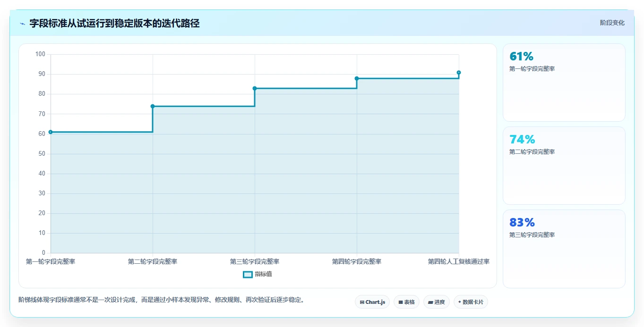Image resolution: width=644 pixels, height=327 pixels.
Task: Click the y-axis value 70
Action: (x=42, y=114)
